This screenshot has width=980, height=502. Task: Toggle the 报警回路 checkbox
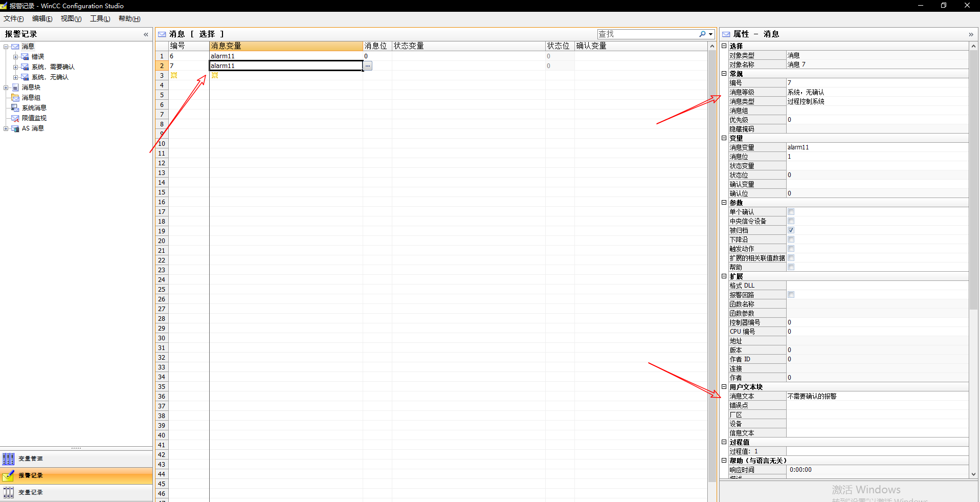[791, 295]
